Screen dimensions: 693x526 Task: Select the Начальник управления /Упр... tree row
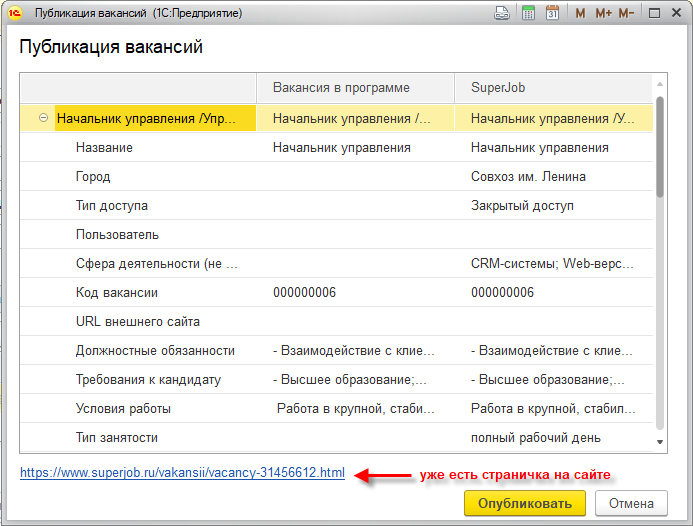point(155,118)
